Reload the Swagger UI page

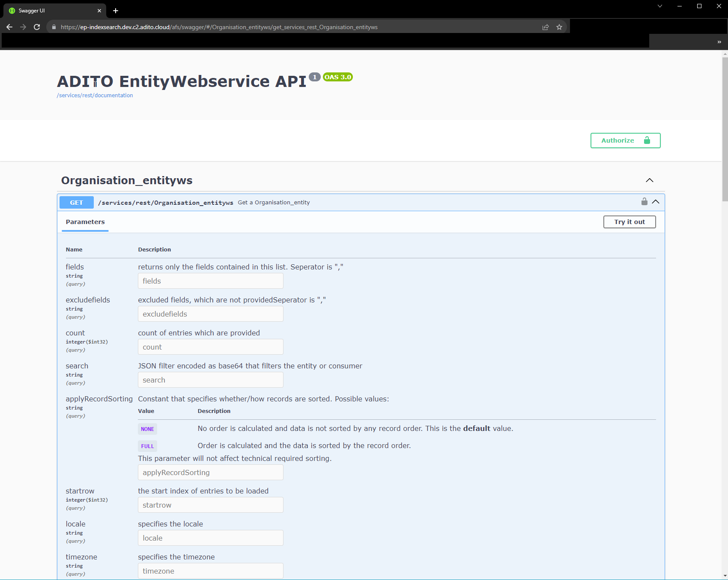(37, 27)
